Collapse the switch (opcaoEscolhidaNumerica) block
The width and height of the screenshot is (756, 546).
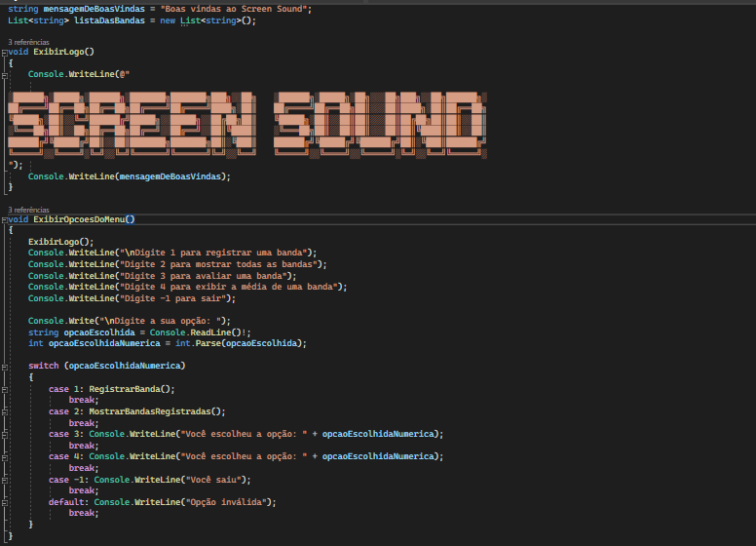pos(4,367)
